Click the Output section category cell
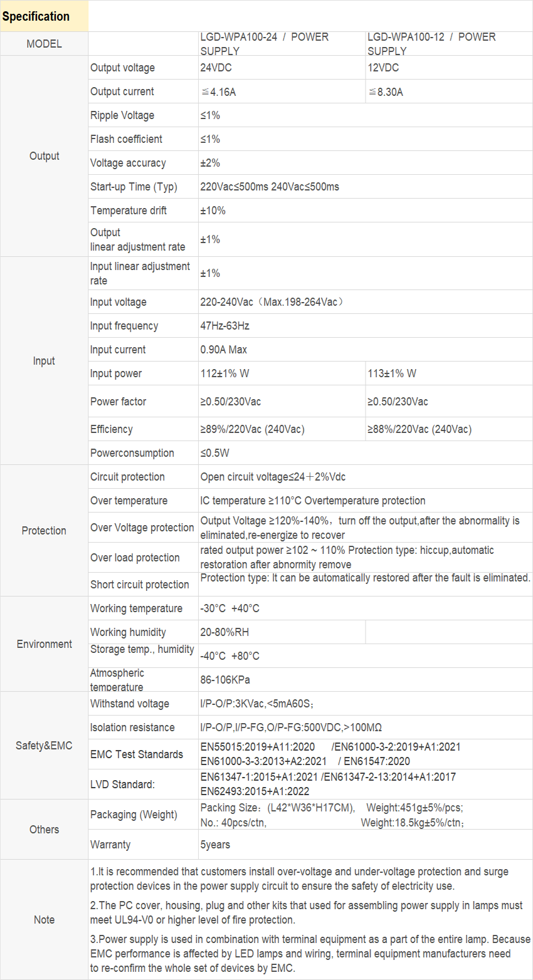 click(44, 156)
